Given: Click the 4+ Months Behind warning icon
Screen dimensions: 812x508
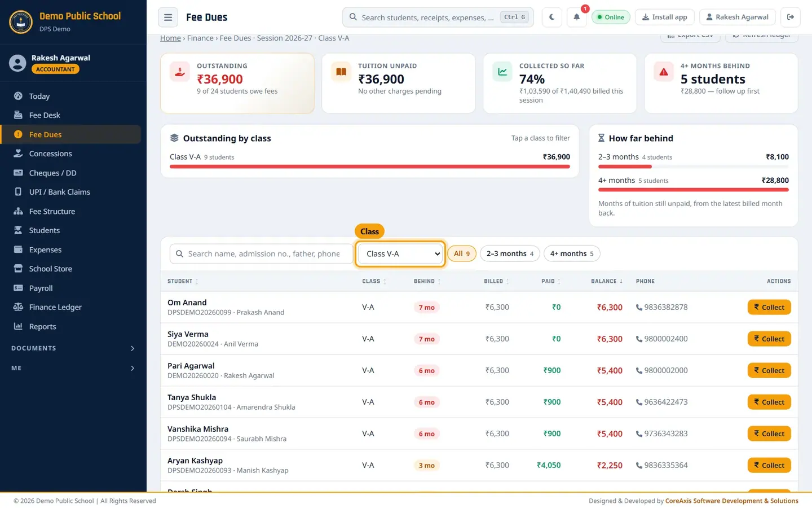Looking at the screenshot, I should point(664,72).
